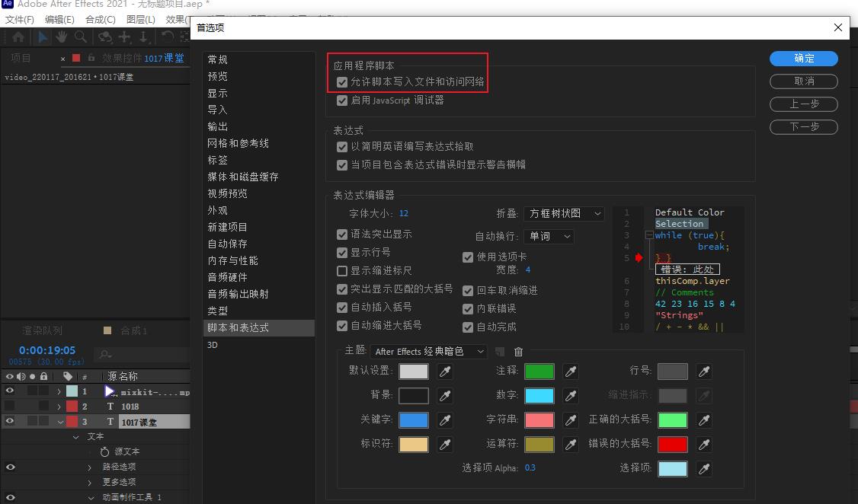Click the eyedropper for 标识符 color
This screenshot has height=504, width=858.
445,445
